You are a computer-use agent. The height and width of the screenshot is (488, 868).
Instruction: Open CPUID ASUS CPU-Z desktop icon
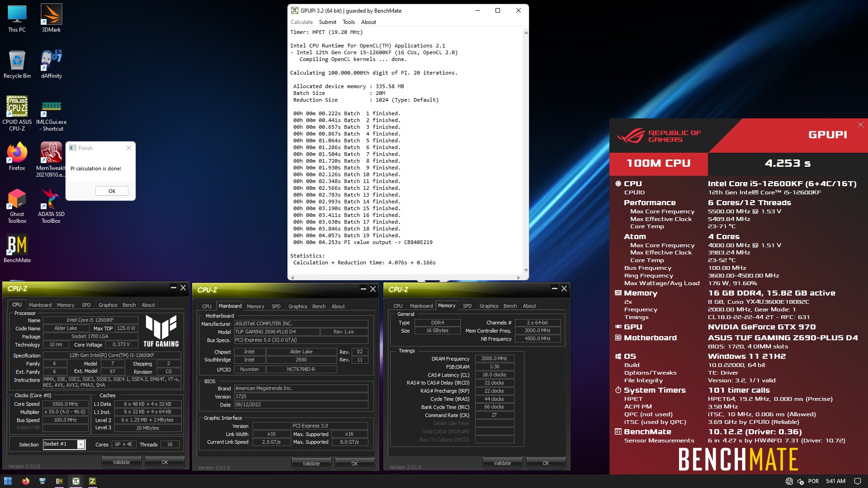(17, 113)
